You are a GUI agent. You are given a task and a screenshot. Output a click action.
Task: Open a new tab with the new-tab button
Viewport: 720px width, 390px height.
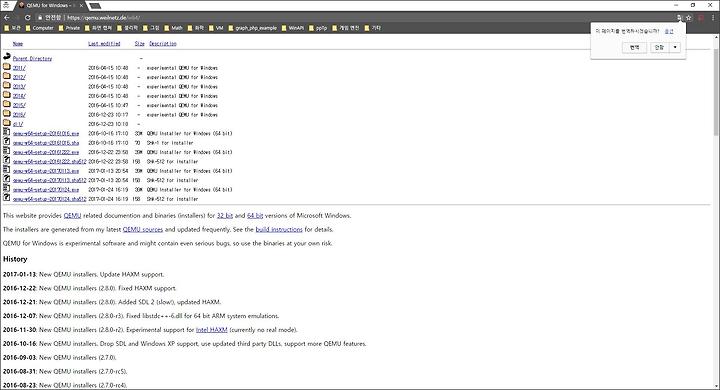[x=95, y=6]
